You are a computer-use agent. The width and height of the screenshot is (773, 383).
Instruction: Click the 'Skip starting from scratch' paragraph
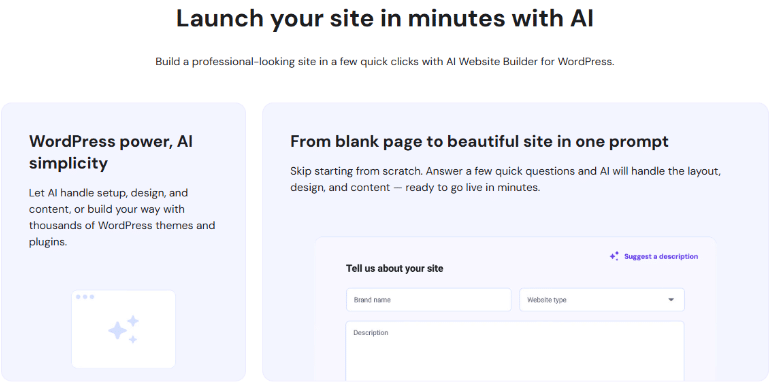point(506,179)
